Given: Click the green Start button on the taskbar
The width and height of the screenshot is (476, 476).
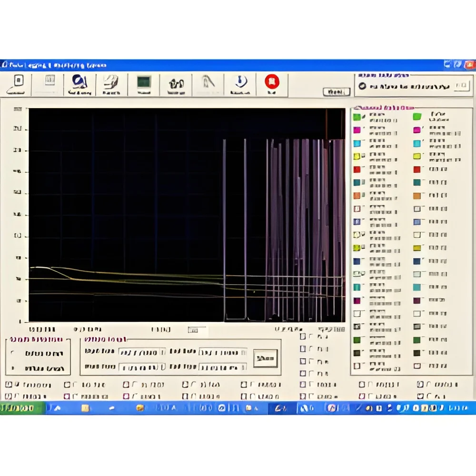Looking at the screenshot, I should coord(20,408).
